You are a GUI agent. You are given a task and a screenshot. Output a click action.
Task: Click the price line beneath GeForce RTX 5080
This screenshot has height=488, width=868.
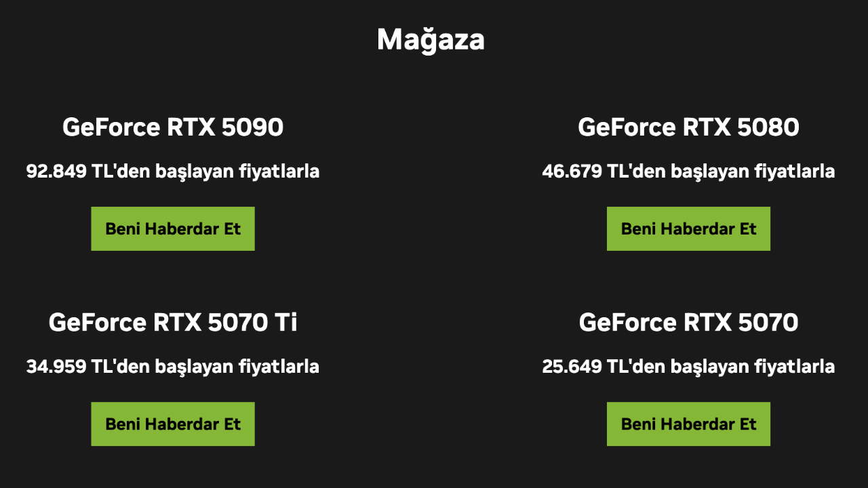point(688,171)
